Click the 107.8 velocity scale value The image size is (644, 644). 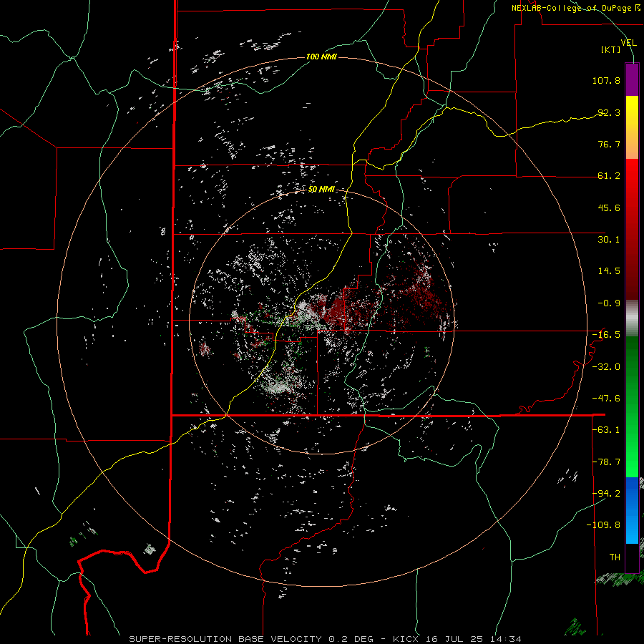[606, 80]
